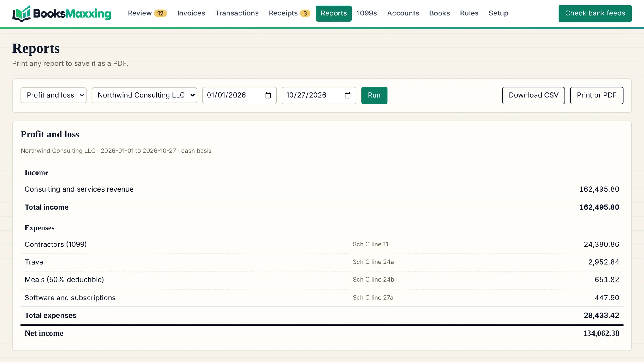Image resolution: width=644 pixels, height=362 pixels.
Task: Click the Travel amount 2,952.84
Action: [604, 262]
